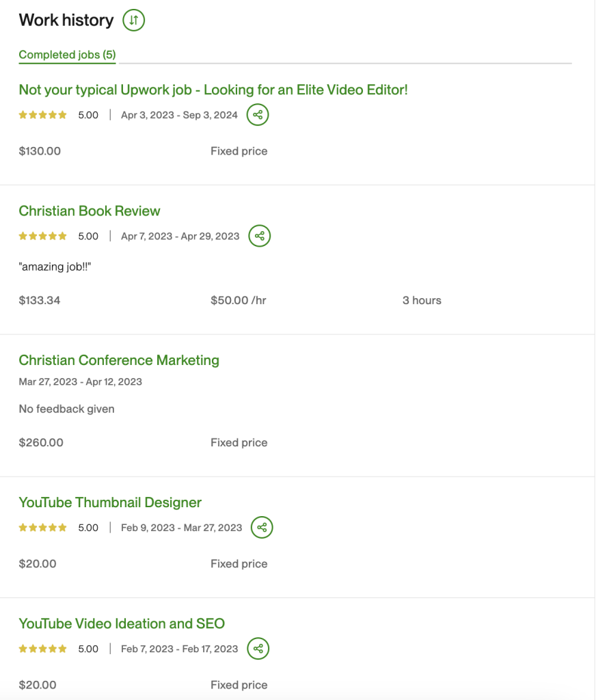Share the Christian Book Review job
Image resolution: width=609 pixels, height=700 pixels.
tap(260, 237)
